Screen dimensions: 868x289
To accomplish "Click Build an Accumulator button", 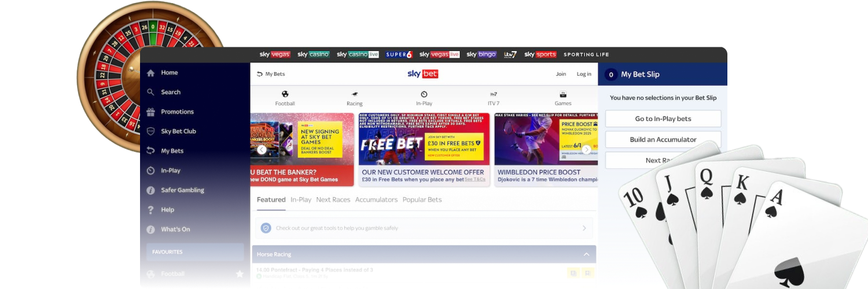I will click(x=663, y=139).
